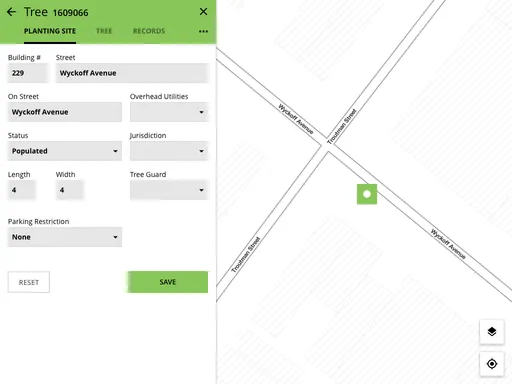
Task: Open the Status dropdown showing Populated
Action: [x=65, y=151]
